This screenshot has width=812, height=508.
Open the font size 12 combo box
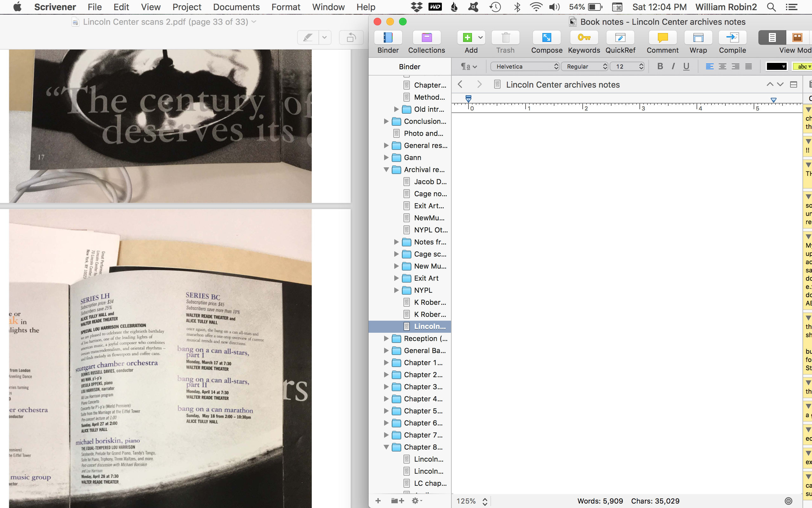627,67
